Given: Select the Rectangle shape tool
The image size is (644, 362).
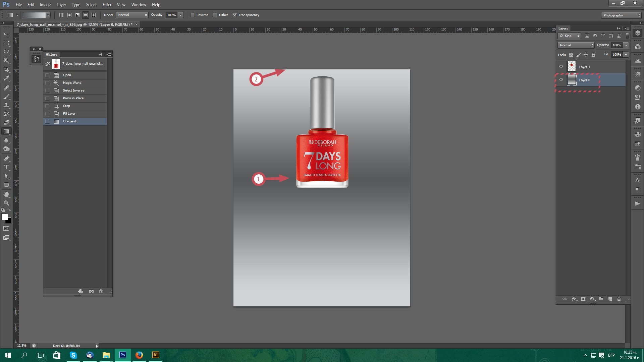Looking at the screenshot, I should click(x=6, y=185).
